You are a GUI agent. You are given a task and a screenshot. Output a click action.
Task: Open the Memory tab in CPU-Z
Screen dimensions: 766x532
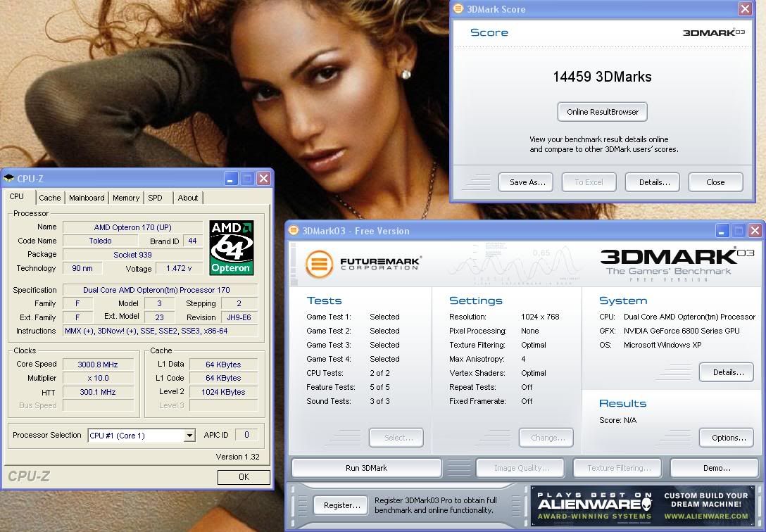tap(126, 198)
